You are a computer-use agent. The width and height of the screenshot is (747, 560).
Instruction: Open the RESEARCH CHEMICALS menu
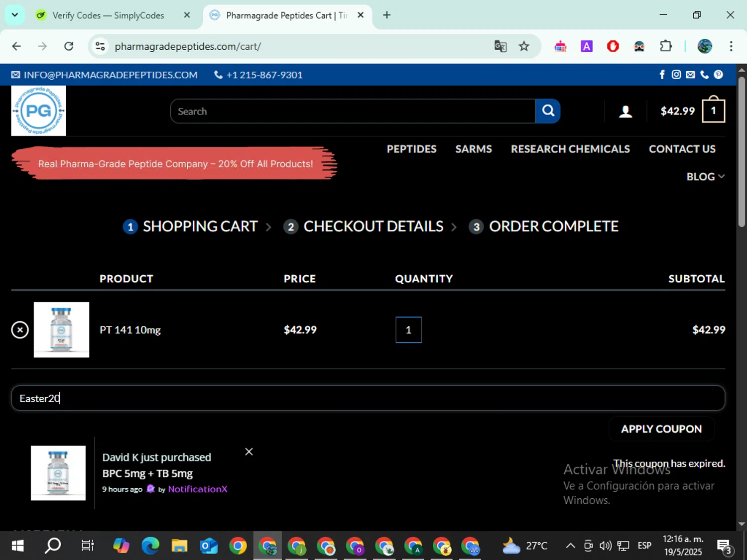[x=570, y=149]
